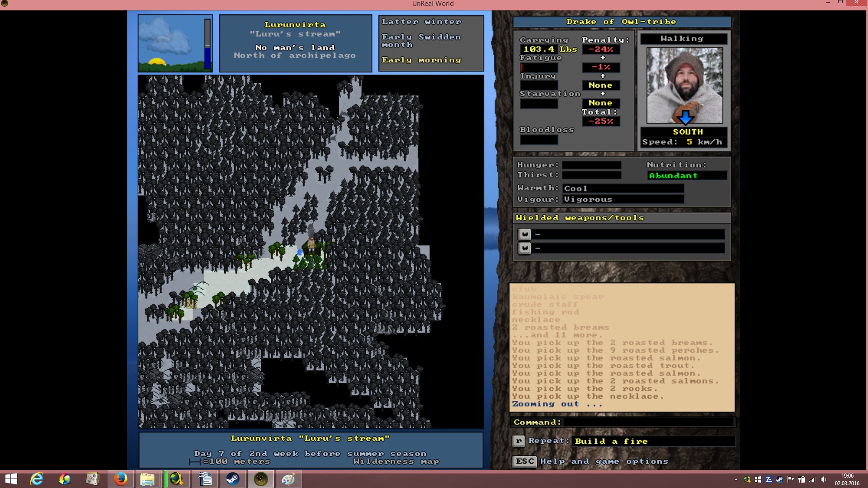Screen dimensions: 868x488
Task: Click the blue temperature gauge bar
Action: (208, 44)
